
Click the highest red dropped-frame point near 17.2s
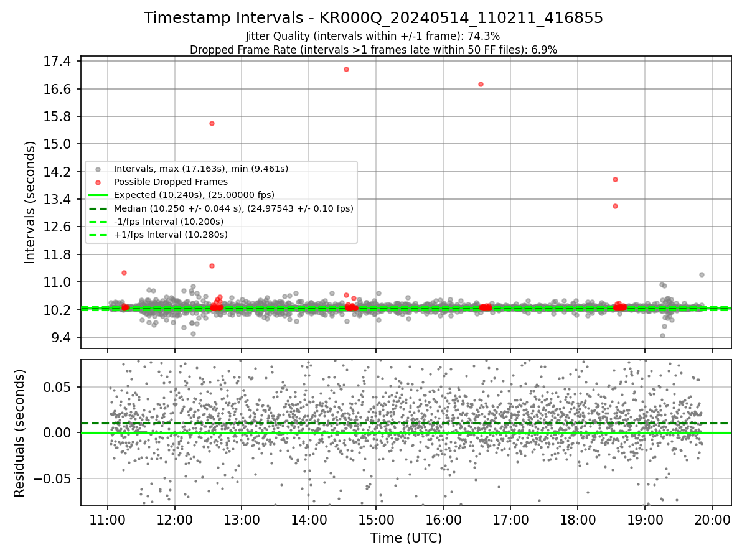346,69
